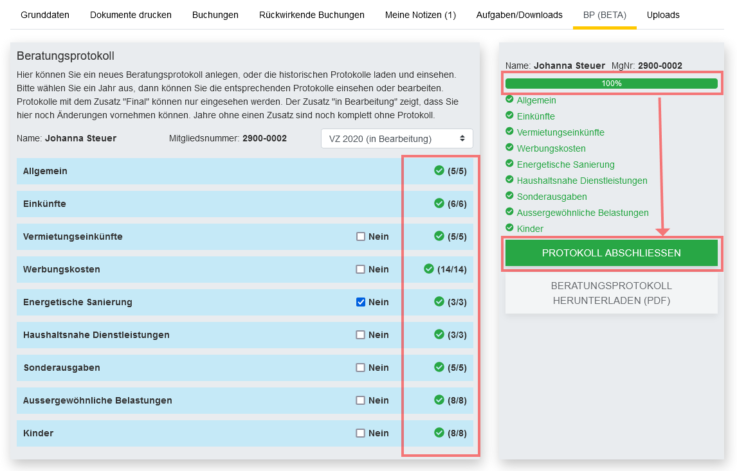Click sidebar check icon next to Werbungskosten
This screenshot has width=737, height=471.
tap(510, 147)
